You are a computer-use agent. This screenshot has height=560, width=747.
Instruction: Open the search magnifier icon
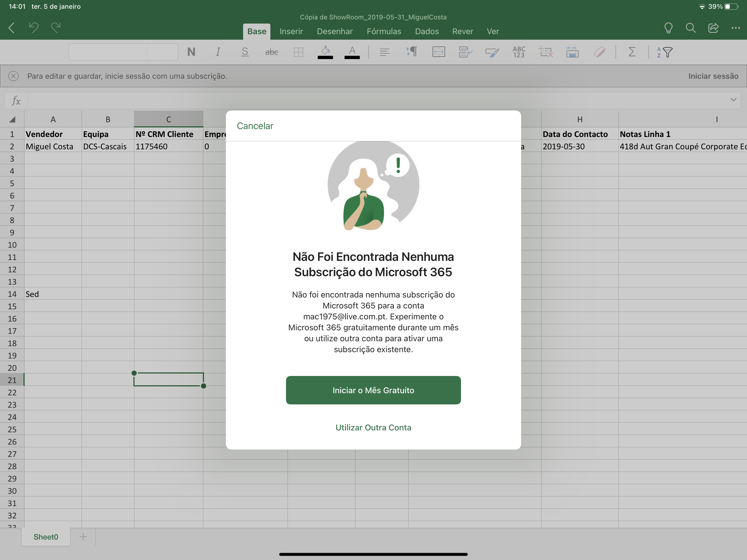coord(691,28)
